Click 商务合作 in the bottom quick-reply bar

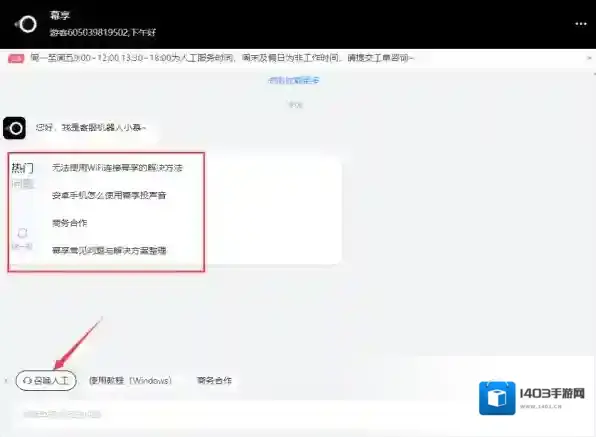(214, 380)
